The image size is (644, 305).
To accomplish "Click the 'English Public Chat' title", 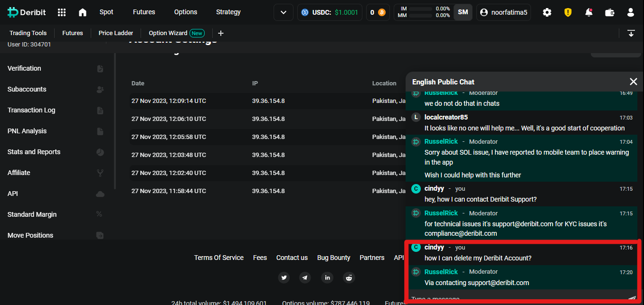I will [443, 82].
